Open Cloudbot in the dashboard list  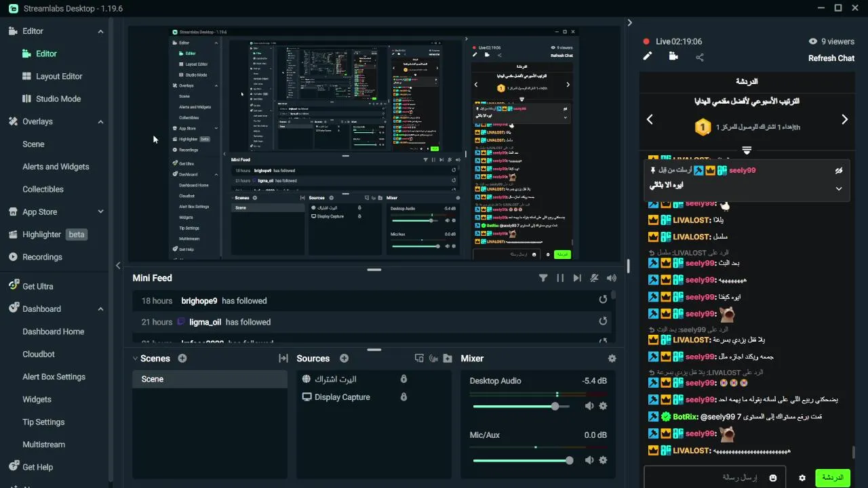pyautogui.click(x=39, y=354)
